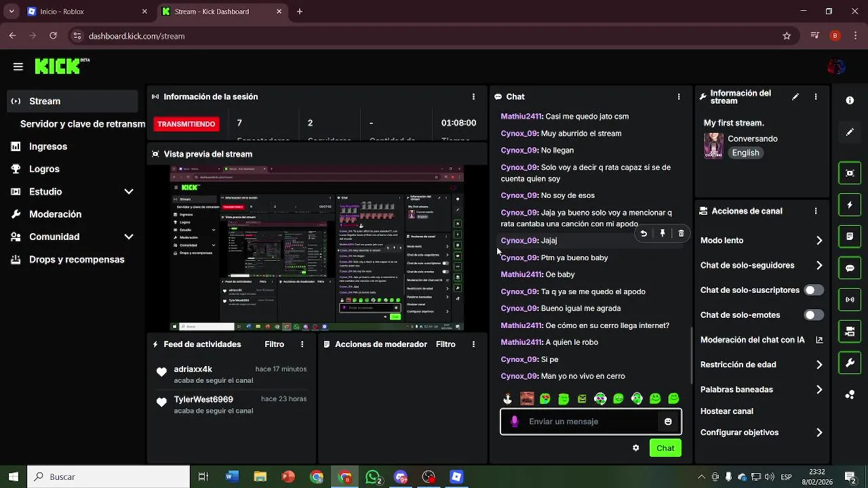Viewport: 868px width, 488px height.
Task: Click the stream preview thumbnail
Action: (x=317, y=247)
